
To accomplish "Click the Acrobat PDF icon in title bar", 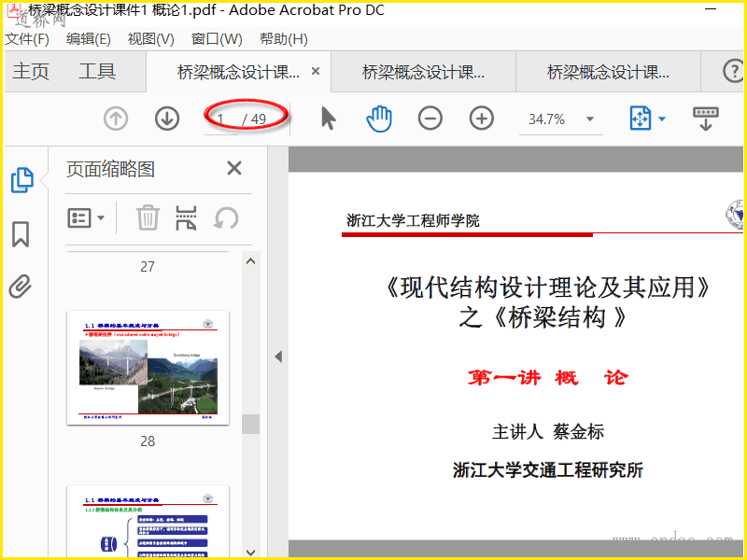I will click(13, 9).
